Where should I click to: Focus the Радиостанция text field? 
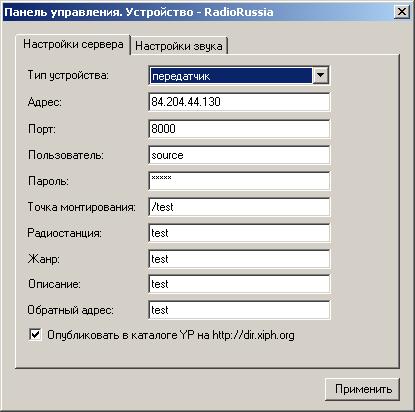click(x=239, y=233)
